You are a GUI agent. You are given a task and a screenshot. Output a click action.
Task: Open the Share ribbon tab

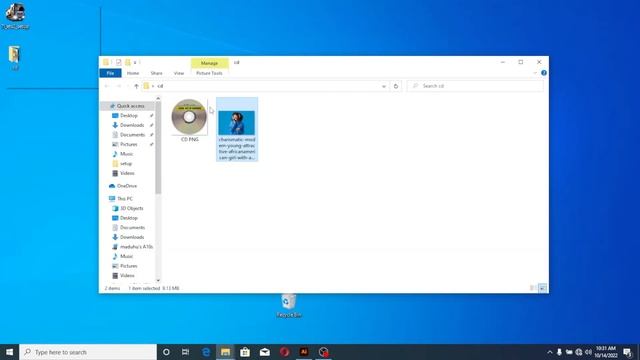156,73
